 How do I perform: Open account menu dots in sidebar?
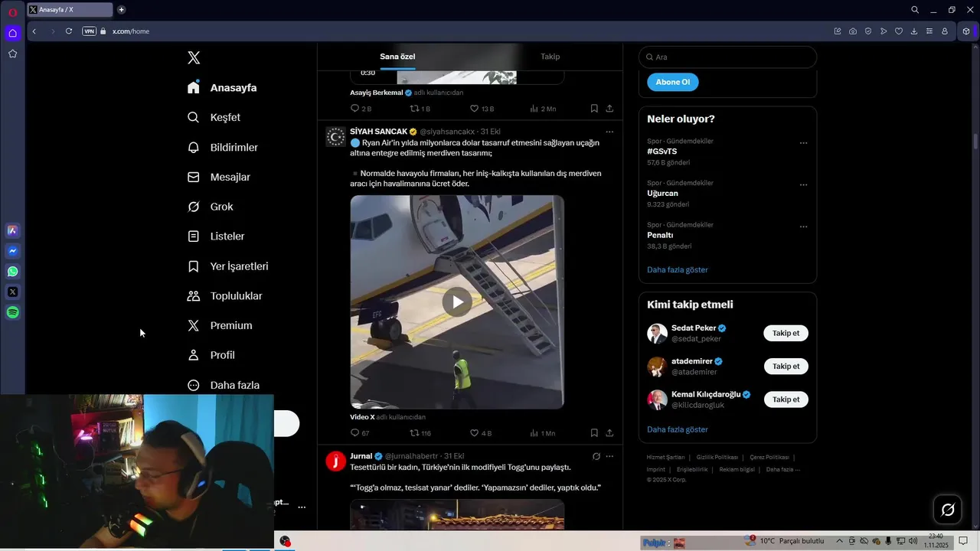pos(302,507)
